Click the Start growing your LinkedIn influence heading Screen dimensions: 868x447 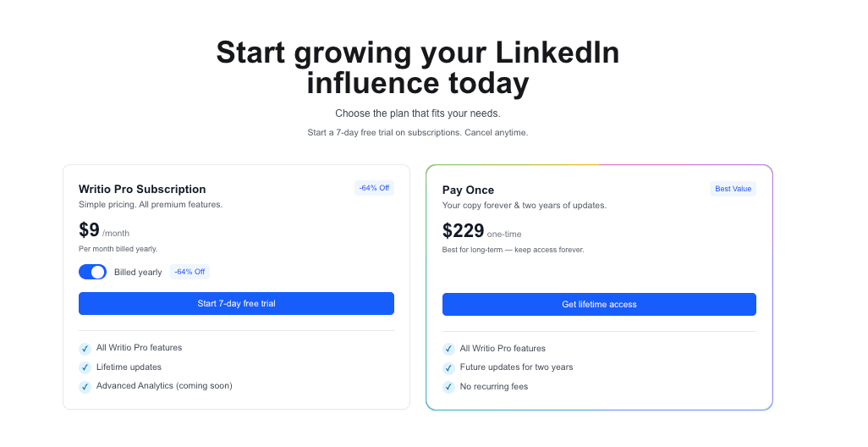[418, 68]
